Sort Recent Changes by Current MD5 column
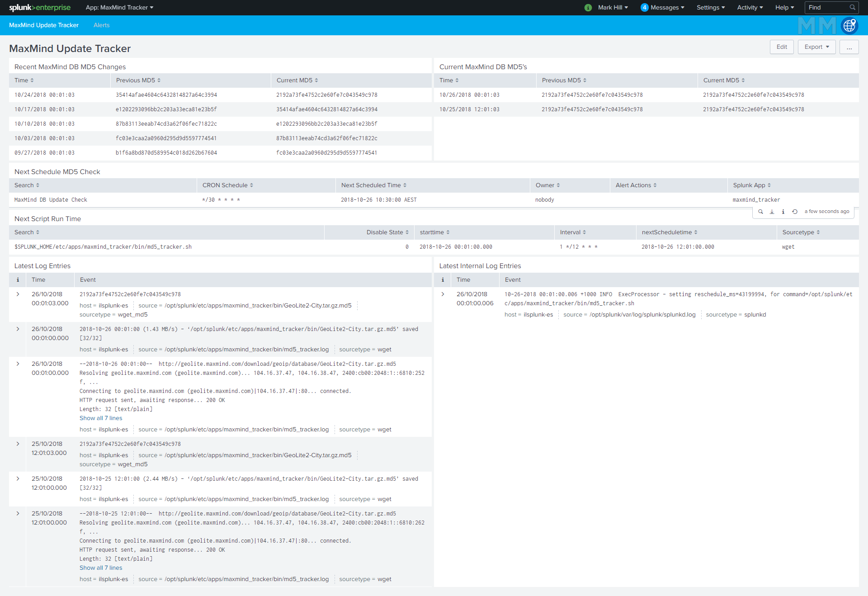Screen dimensions: 868x596 tap(297, 80)
